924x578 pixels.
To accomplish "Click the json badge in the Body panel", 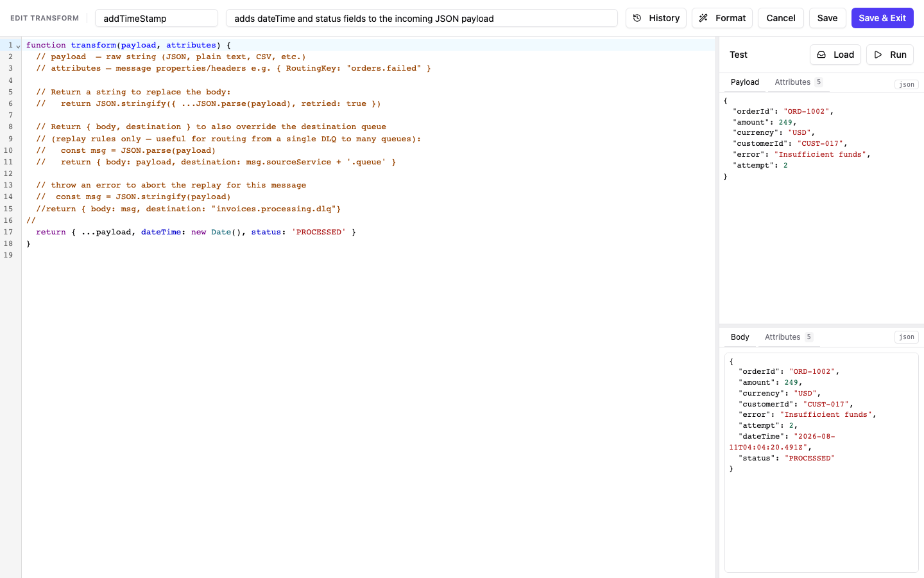I will pyautogui.click(x=907, y=337).
